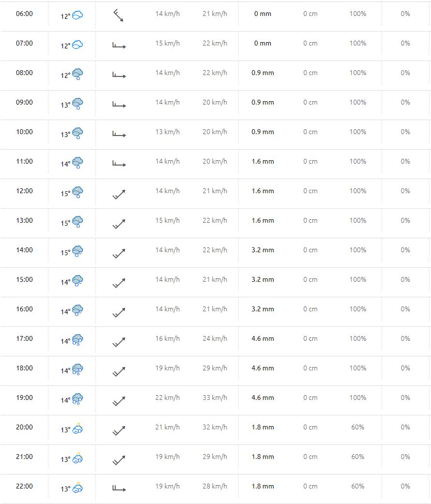
Task: Click the 3.2 mm rainfall at 16:00
Action: (262, 309)
